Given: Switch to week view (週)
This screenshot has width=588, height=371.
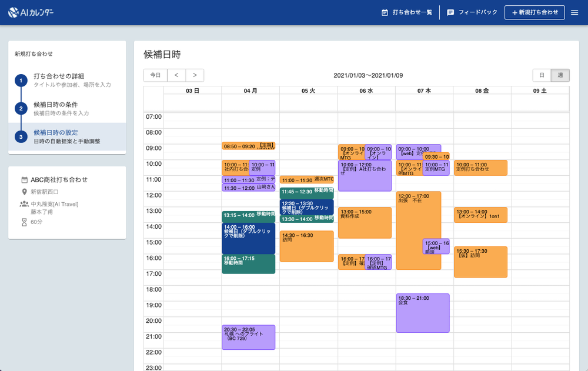Looking at the screenshot, I should point(560,75).
